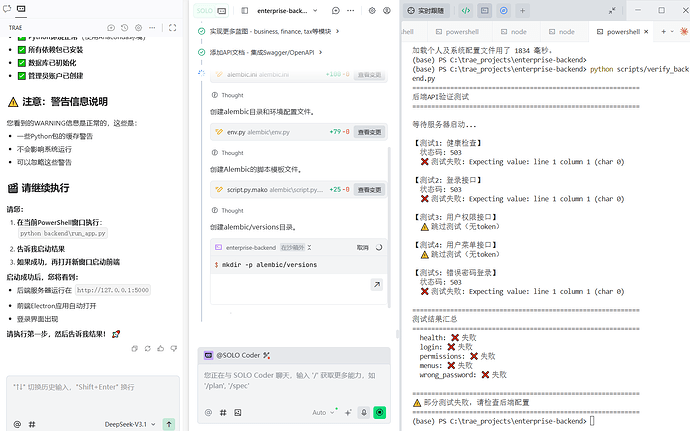Open the chat bubble icon in left panel header
Viewport: 690px width, 431px height.
[x=7, y=8]
